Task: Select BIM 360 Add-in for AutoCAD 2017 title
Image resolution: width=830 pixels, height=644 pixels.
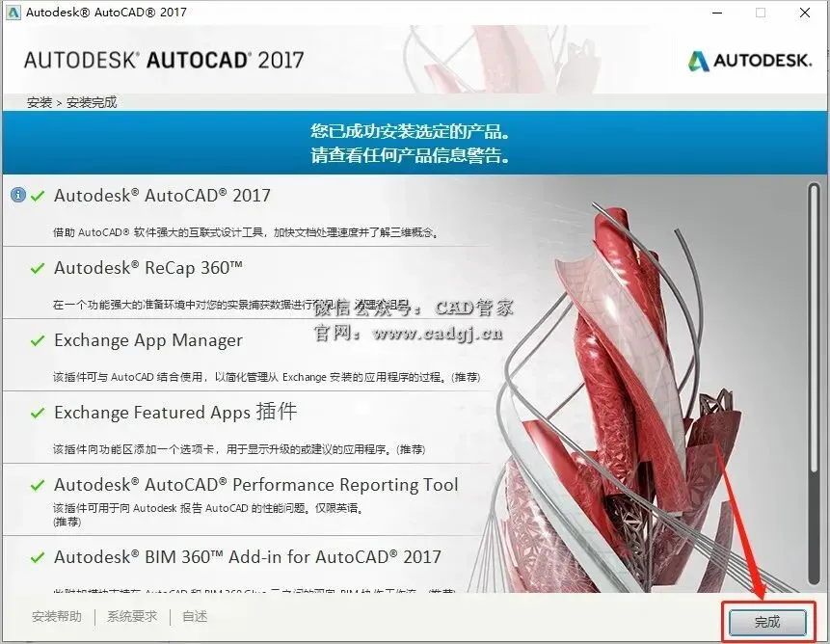Action: point(248,556)
